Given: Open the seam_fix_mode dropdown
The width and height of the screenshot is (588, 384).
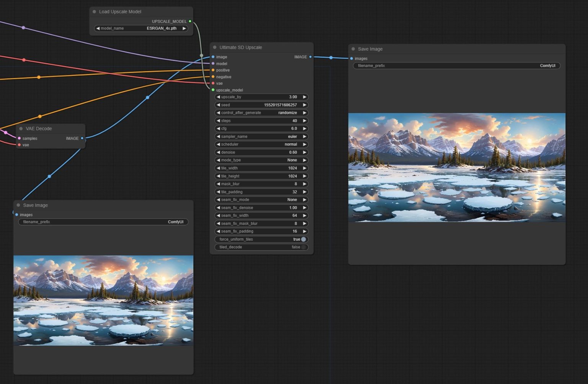Looking at the screenshot, I should [261, 200].
